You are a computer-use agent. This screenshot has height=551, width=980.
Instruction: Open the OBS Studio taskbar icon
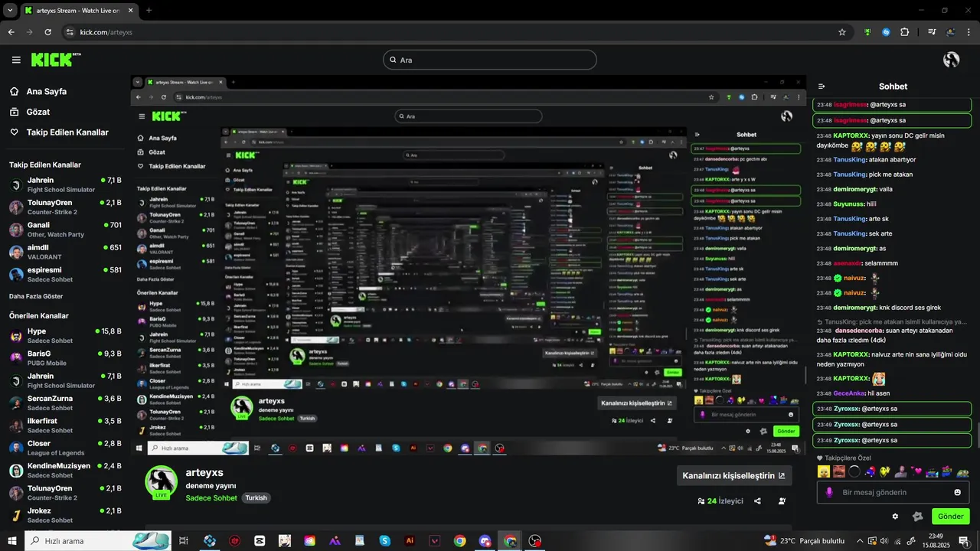pos(534,541)
